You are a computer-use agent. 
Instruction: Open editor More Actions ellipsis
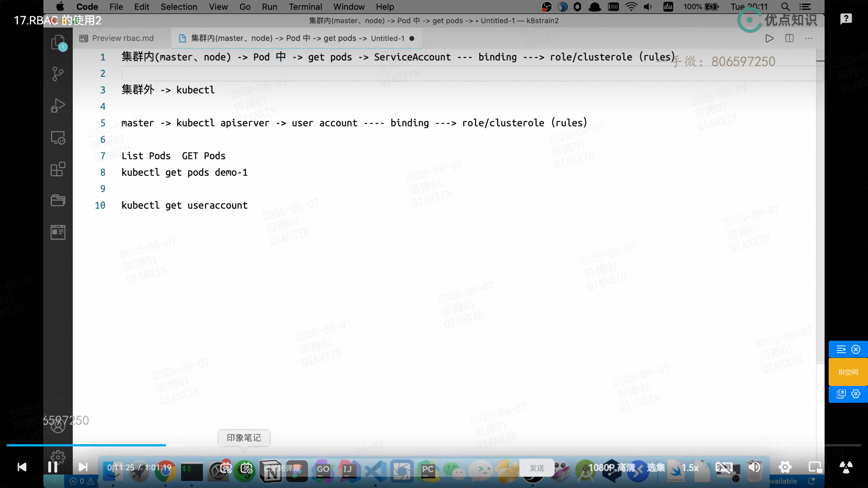point(809,38)
